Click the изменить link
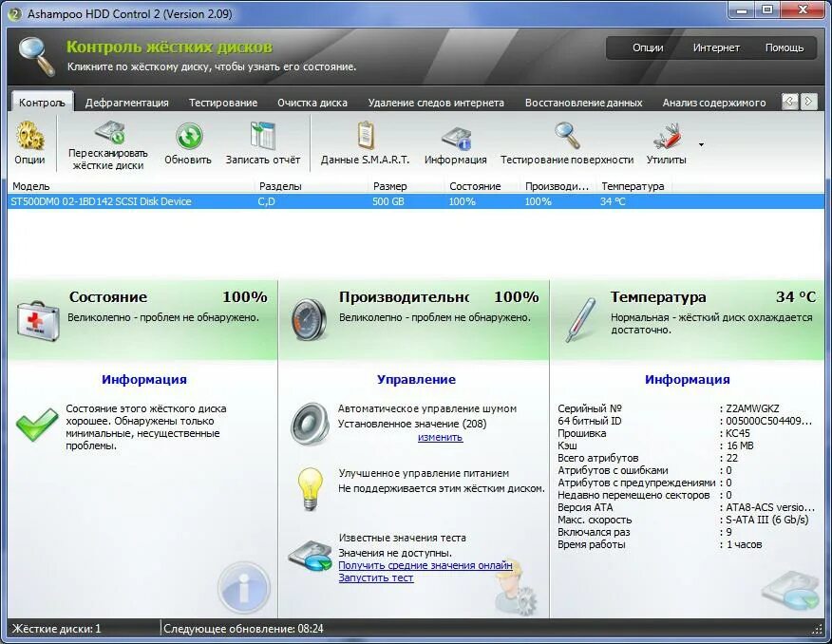Viewport: 832px width, 644px height. pyautogui.click(x=441, y=437)
